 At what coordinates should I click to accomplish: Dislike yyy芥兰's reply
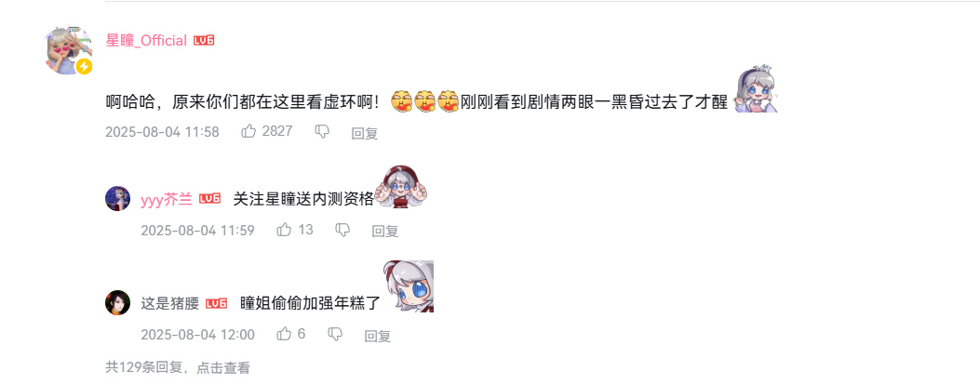(x=342, y=230)
